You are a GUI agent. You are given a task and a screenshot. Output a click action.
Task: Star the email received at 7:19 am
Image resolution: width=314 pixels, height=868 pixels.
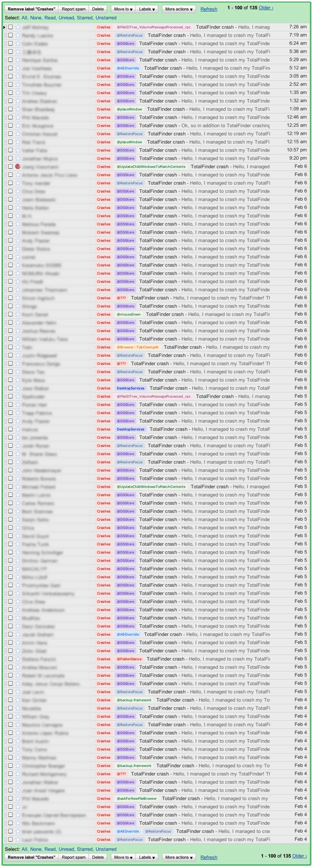point(18,35)
